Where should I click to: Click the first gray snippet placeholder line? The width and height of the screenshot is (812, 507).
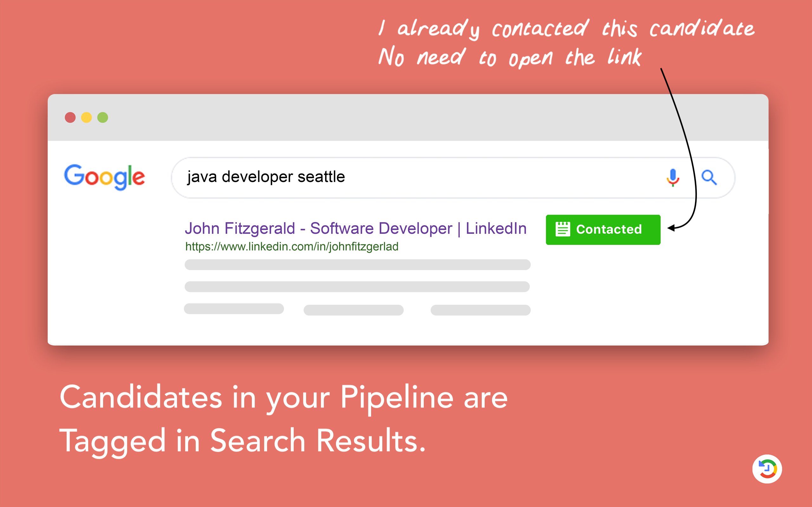tap(357, 265)
